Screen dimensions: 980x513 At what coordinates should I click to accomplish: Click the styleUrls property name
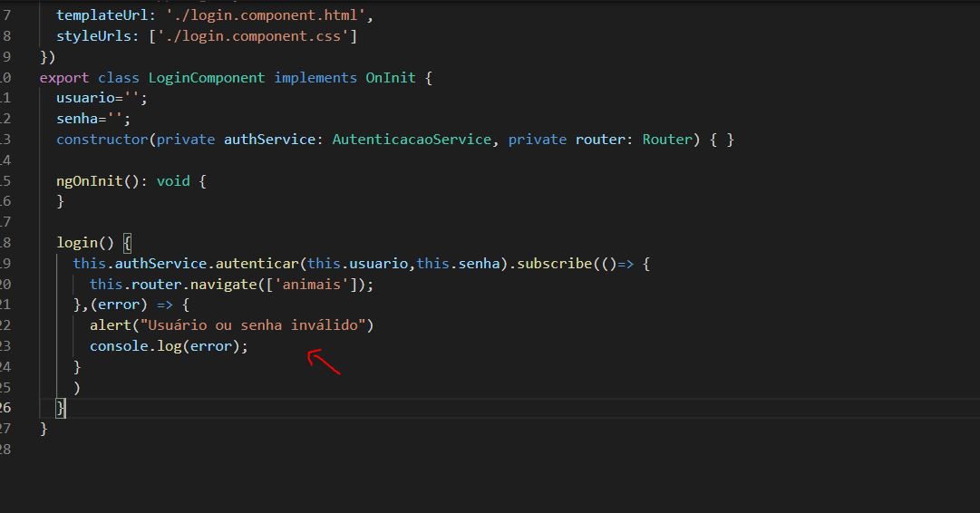point(93,36)
